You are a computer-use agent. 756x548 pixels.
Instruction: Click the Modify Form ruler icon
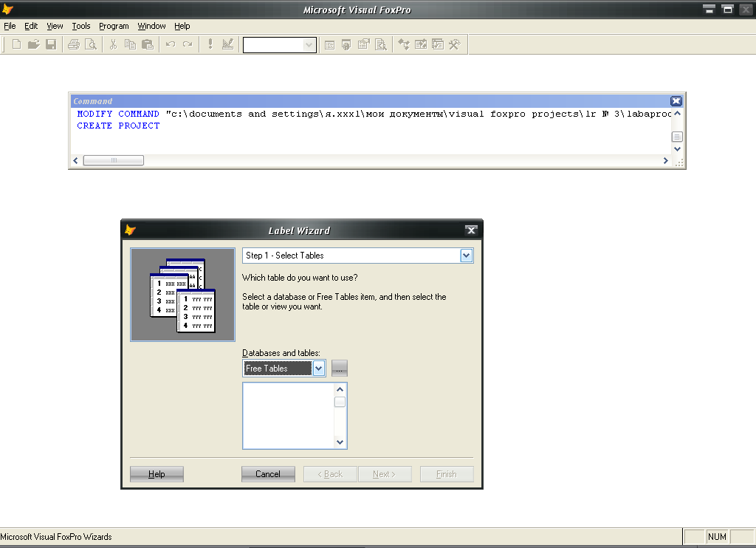227,44
